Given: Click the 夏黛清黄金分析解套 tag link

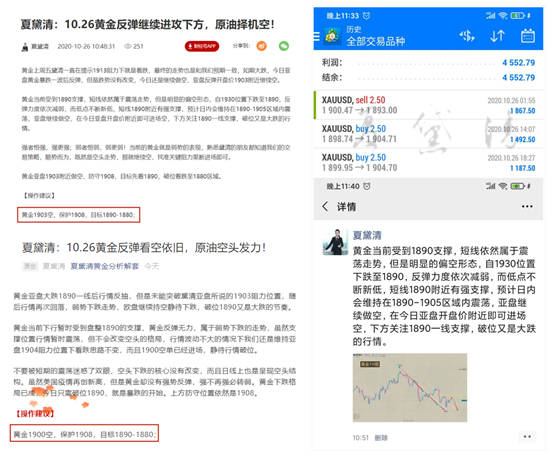Looking at the screenshot, I should (x=105, y=266).
